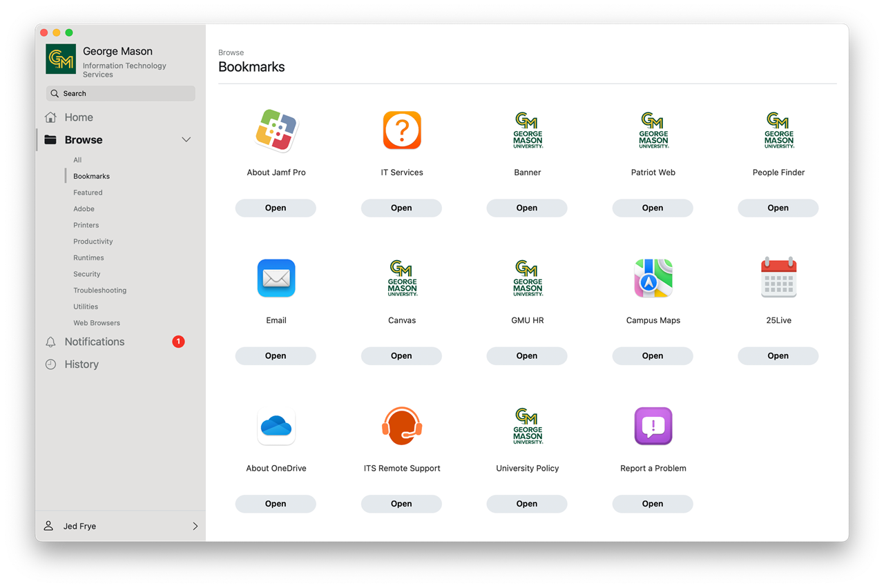Viewport: 884px width, 588px height.
Task: Open the Security category
Action: tap(87, 274)
